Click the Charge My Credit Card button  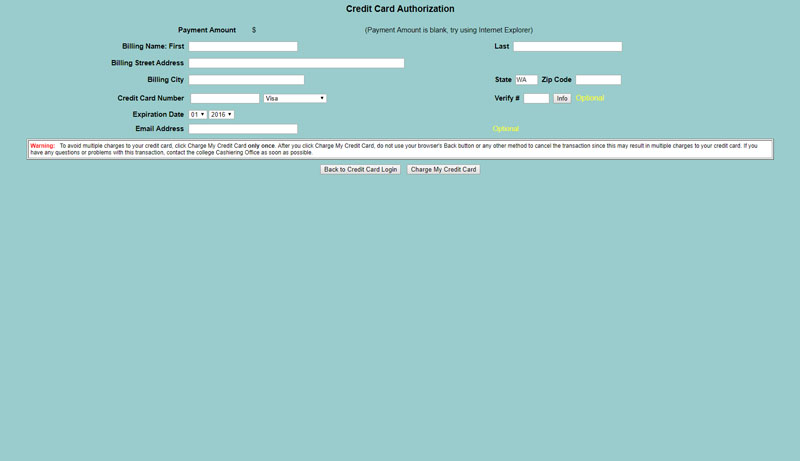(x=443, y=169)
